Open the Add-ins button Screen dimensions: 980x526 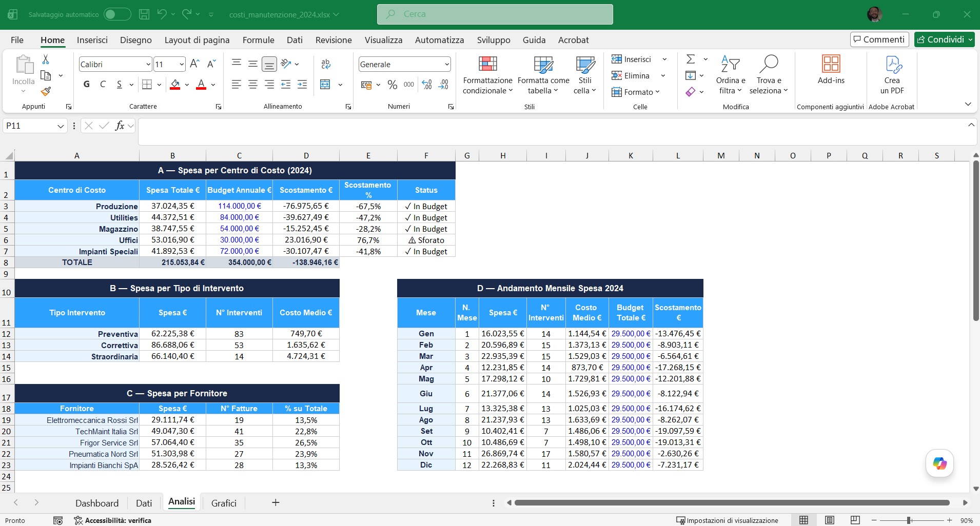(831, 70)
